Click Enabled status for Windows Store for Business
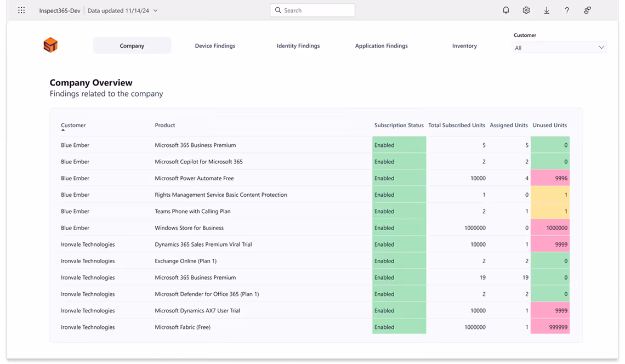 pyautogui.click(x=399, y=228)
